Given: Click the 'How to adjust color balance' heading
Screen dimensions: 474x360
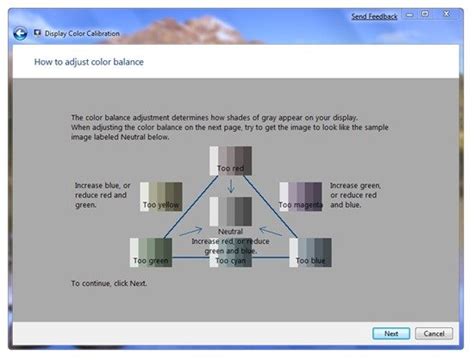Looking at the screenshot, I should (89, 62).
